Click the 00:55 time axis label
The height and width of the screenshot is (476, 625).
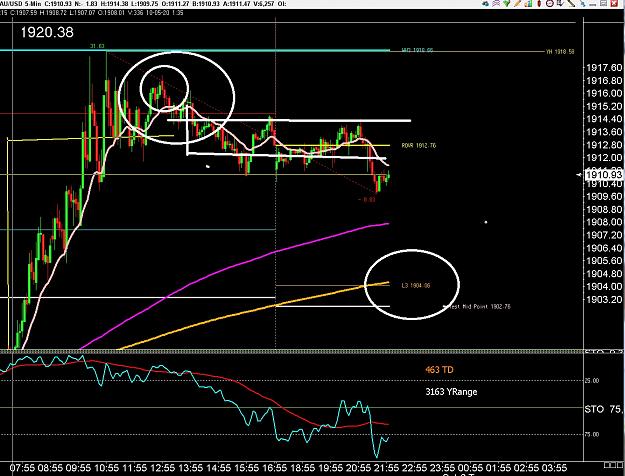click(470, 468)
